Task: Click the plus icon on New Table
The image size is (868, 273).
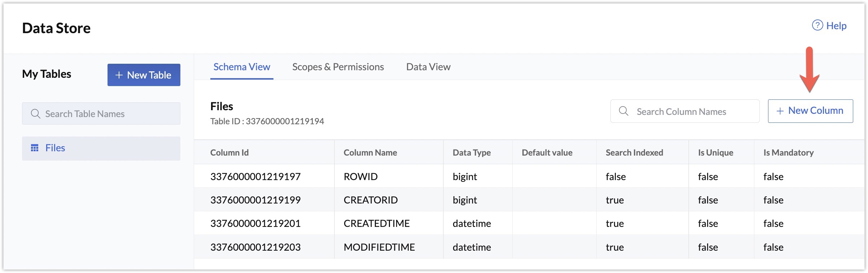Action: [x=119, y=75]
